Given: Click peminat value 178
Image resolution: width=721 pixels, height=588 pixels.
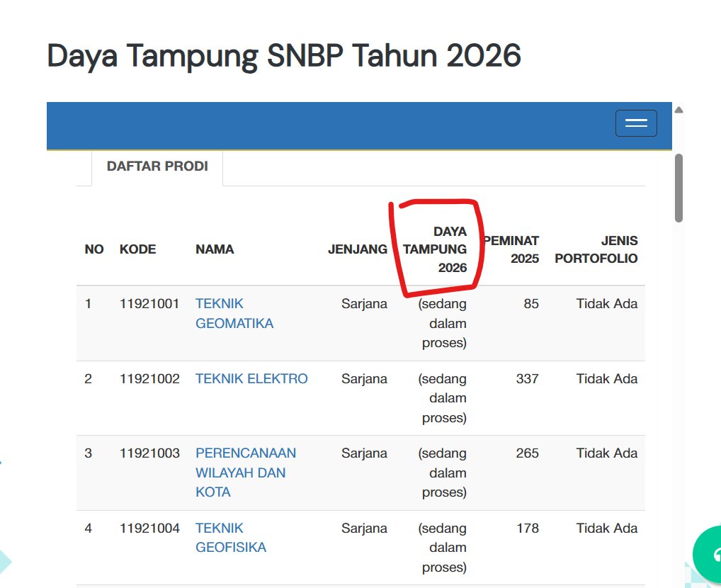Looking at the screenshot, I should click(528, 528).
